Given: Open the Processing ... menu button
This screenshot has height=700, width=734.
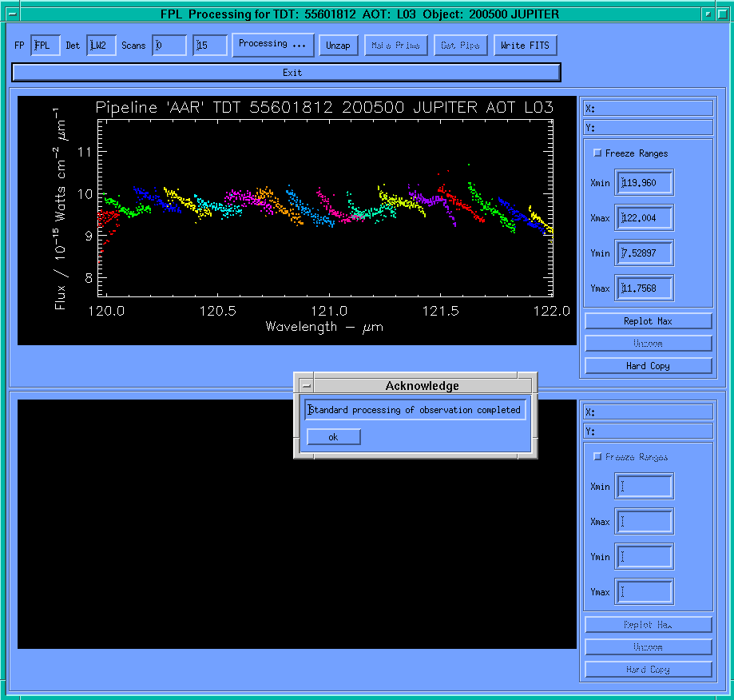Looking at the screenshot, I should click(272, 45).
